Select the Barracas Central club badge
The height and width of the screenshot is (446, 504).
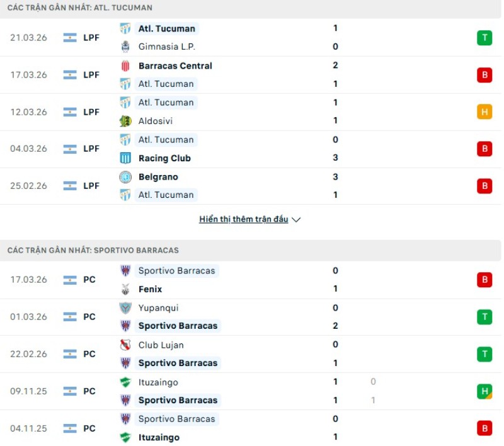pos(124,66)
